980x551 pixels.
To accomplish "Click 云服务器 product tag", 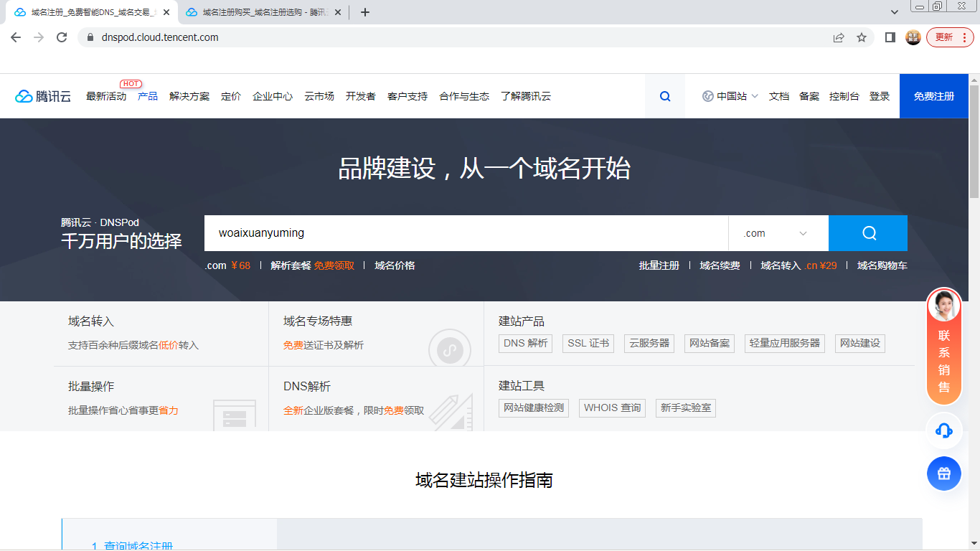I will (649, 344).
